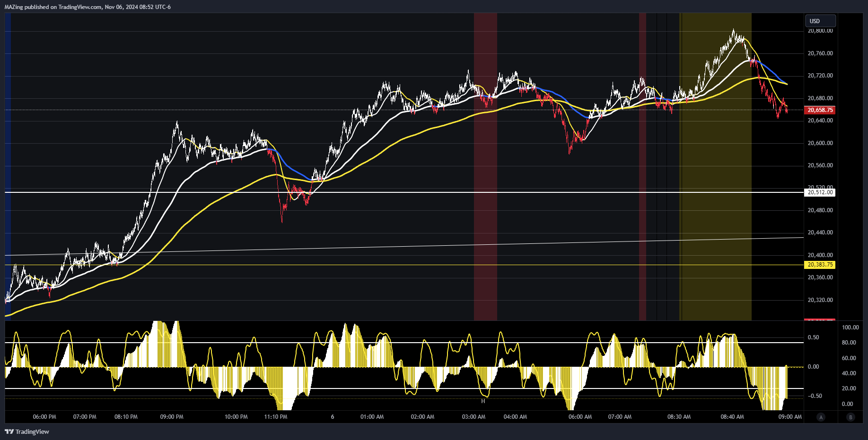Click the 20.00 indicator scale label
The width and height of the screenshot is (868, 440).
[849, 388]
